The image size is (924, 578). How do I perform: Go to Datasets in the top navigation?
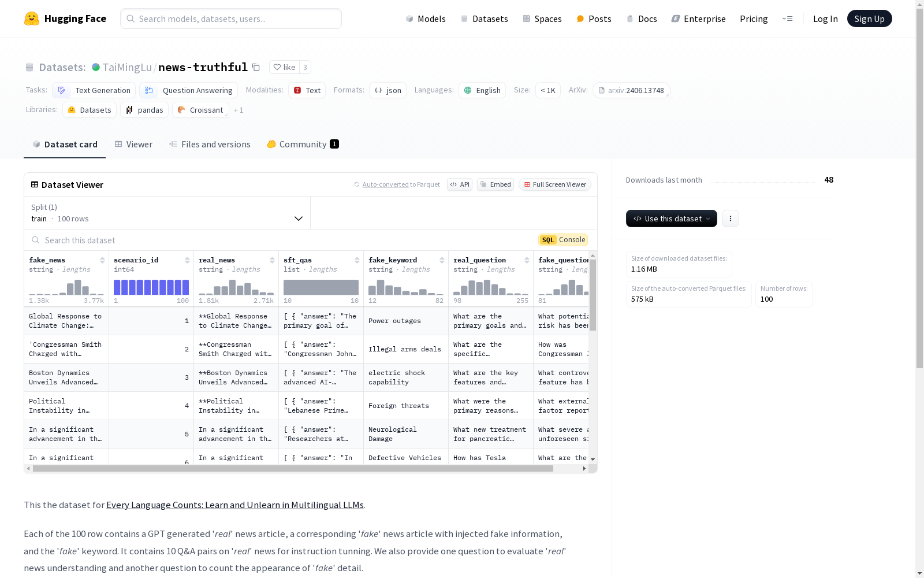(484, 18)
